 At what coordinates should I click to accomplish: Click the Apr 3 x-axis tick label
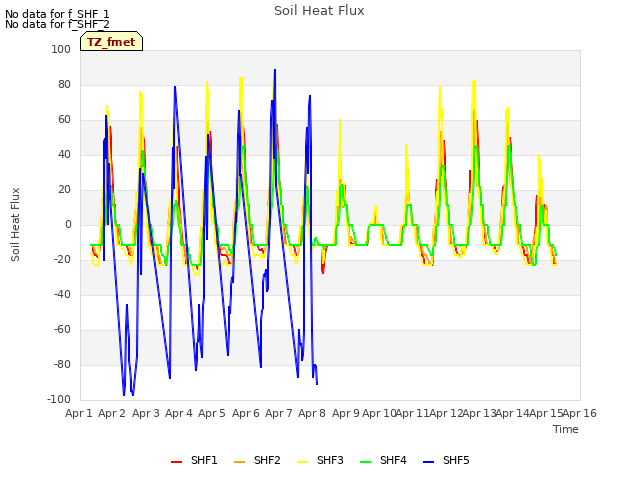point(146,413)
